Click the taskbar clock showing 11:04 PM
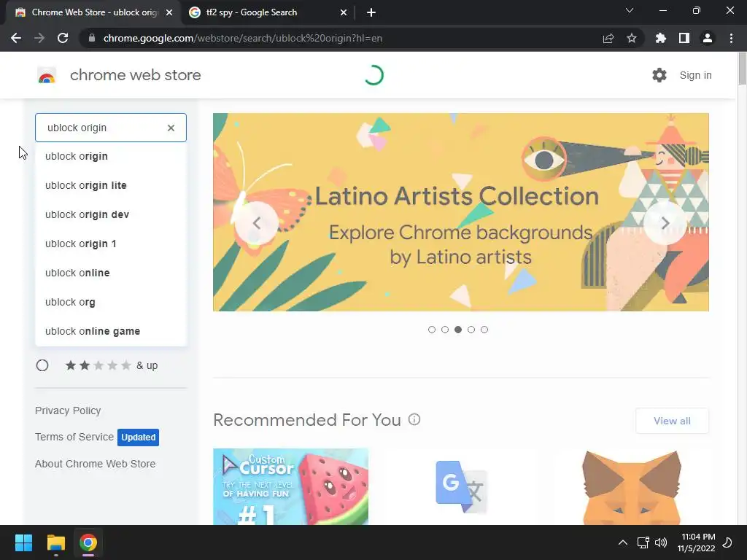Image resolution: width=747 pixels, height=560 pixels. tap(697, 542)
